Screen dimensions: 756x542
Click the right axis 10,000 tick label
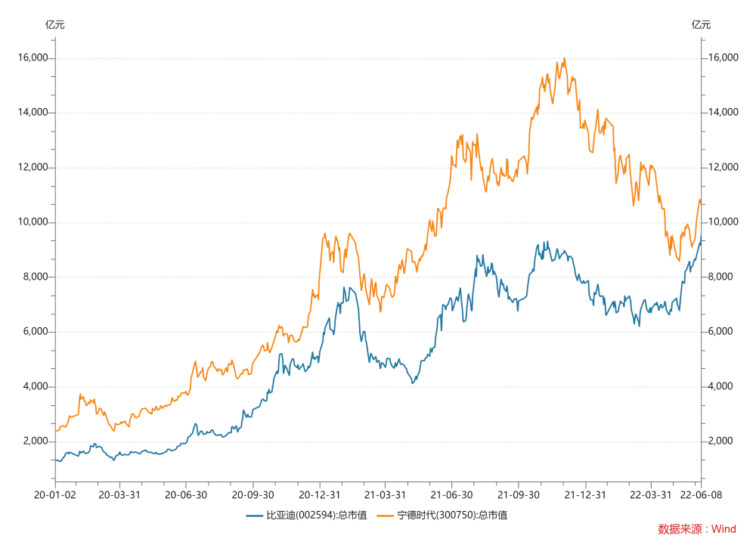[723, 221]
